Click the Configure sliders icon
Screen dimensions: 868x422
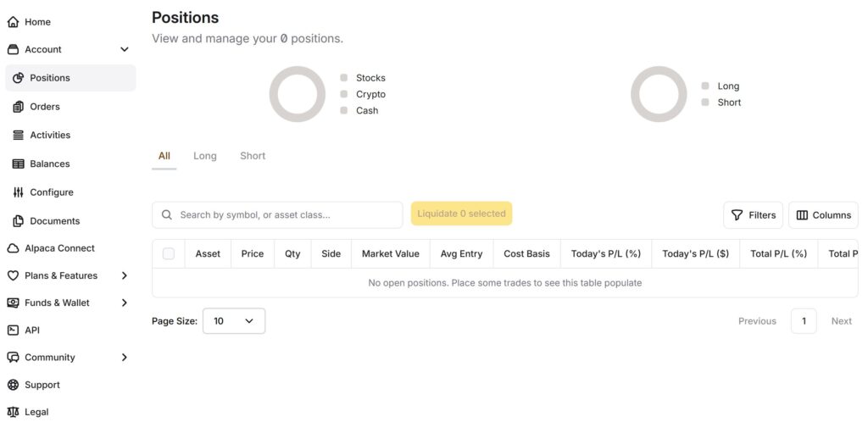coord(19,192)
